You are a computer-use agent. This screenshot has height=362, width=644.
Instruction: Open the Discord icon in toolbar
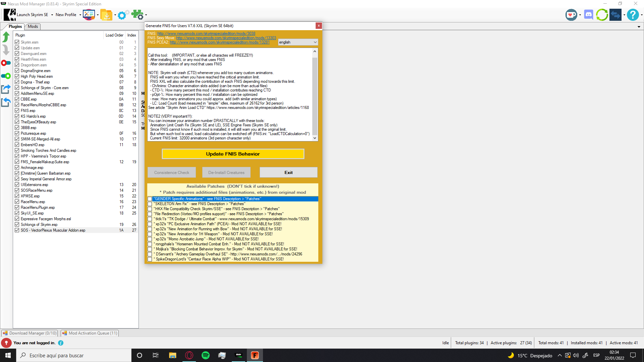coord(588,15)
